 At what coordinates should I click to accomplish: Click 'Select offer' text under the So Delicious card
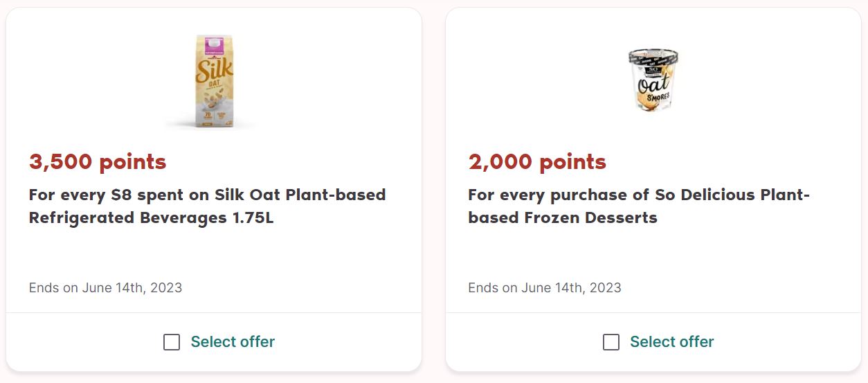[x=671, y=342]
